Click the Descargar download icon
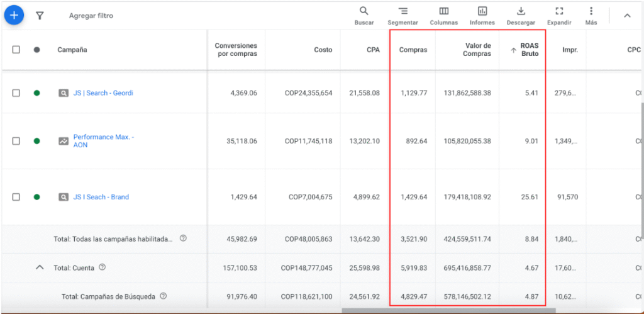Viewport: 644px width, 314px height. [521, 16]
